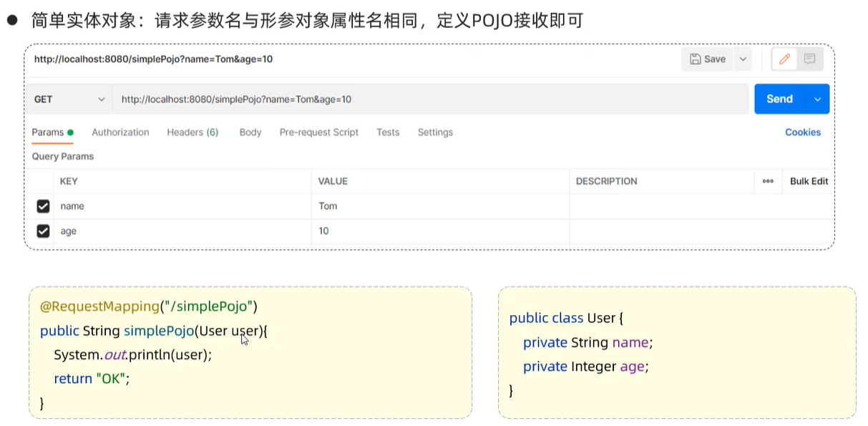Click the KEY column header

coord(69,181)
